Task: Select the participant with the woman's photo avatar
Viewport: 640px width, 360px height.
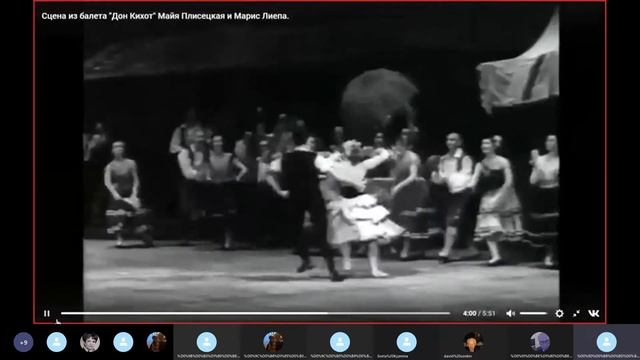Action: 90,342
